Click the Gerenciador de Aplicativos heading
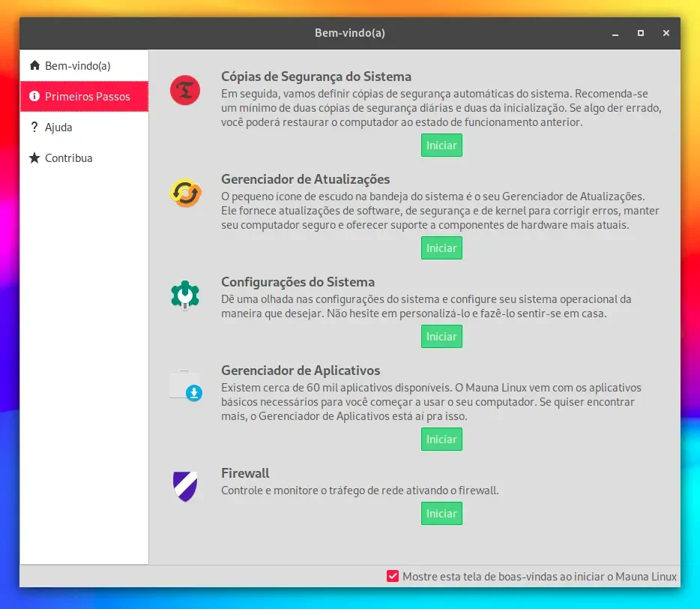Viewport: 700px width, 609px height. point(301,370)
